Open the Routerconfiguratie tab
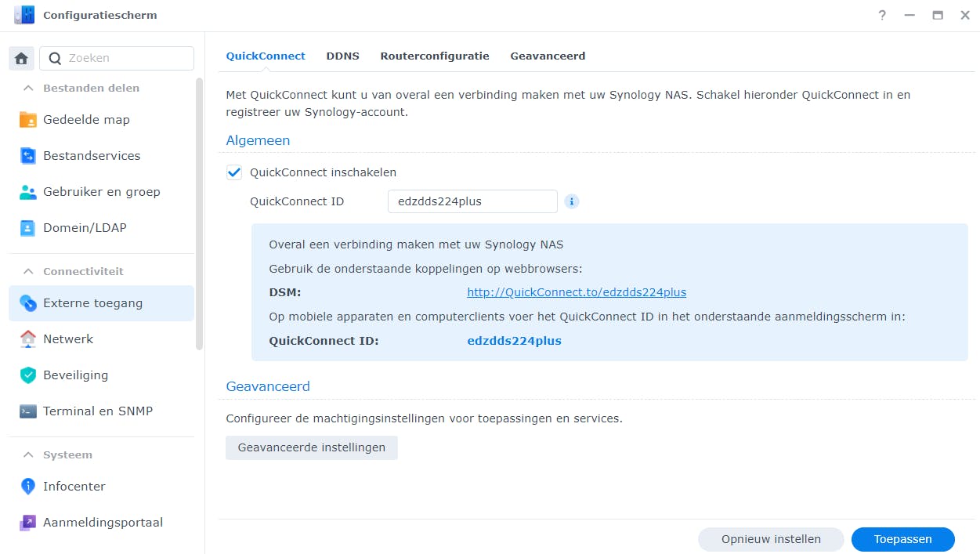Image resolution: width=980 pixels, height=554 pixels. click(435, 56)
